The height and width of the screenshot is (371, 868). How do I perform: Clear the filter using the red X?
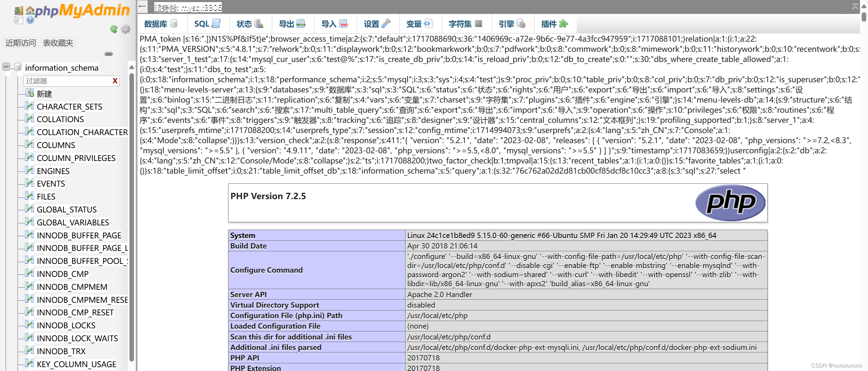[115, 81]
